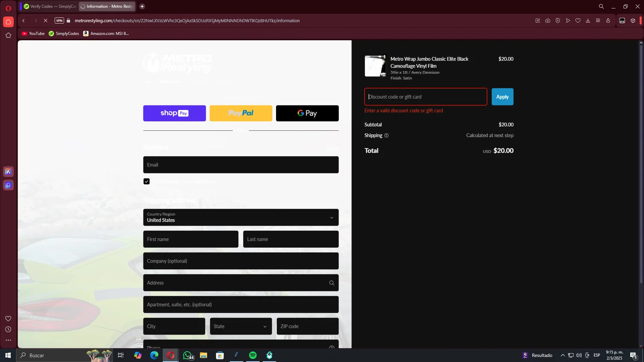Focus the ZIP code field
Image resolution: width=644 pixels, height=362 pixels.
307,326
